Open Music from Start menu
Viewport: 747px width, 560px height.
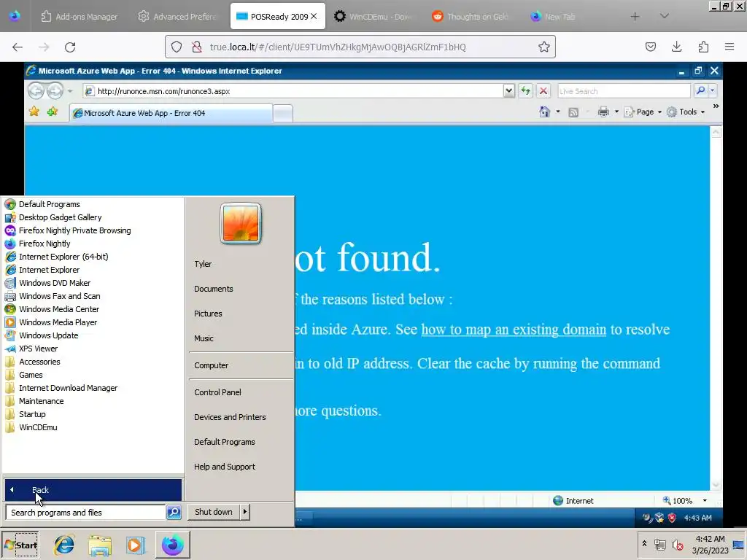pyautogui.click(x=204, y=338)
